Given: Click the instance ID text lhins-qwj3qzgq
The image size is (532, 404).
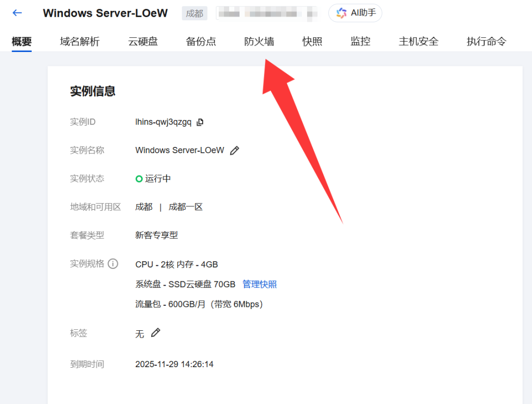Looking at the screenshot, I should coord(163,122).
